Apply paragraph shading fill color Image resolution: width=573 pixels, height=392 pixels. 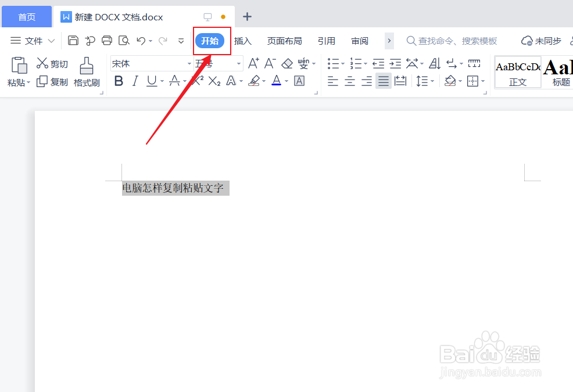coord(450,81)
